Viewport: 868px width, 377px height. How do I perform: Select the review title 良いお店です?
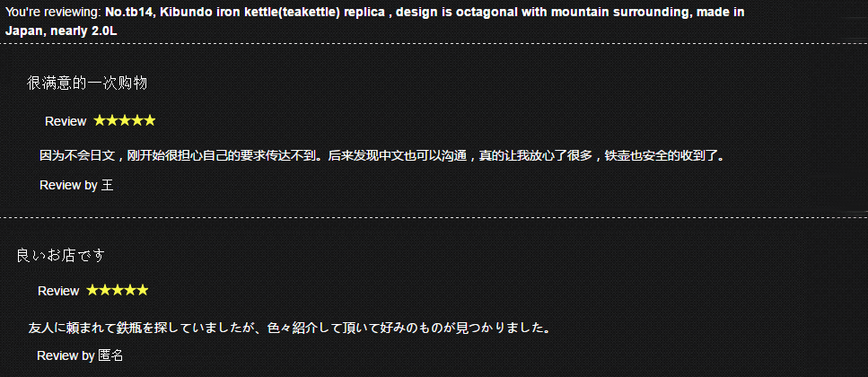tap(60, 256)
